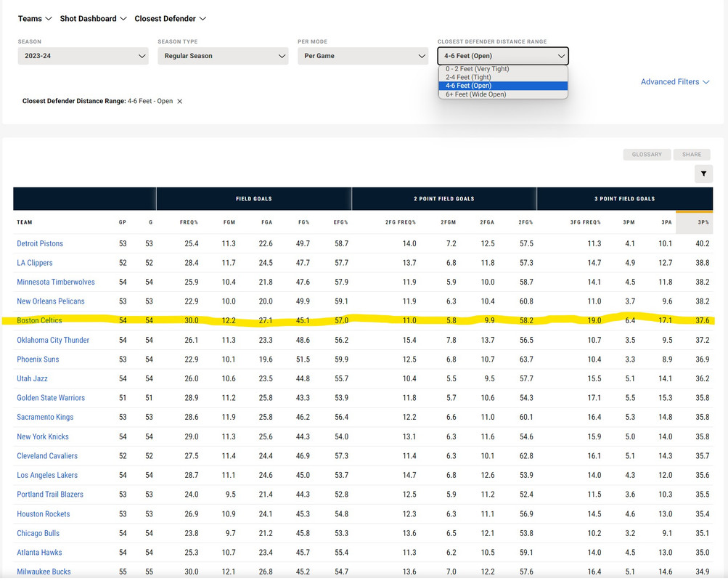This screenshot has height=581, width=728.
Task: Open New York Knicks team link
Action: coord(43,436)
